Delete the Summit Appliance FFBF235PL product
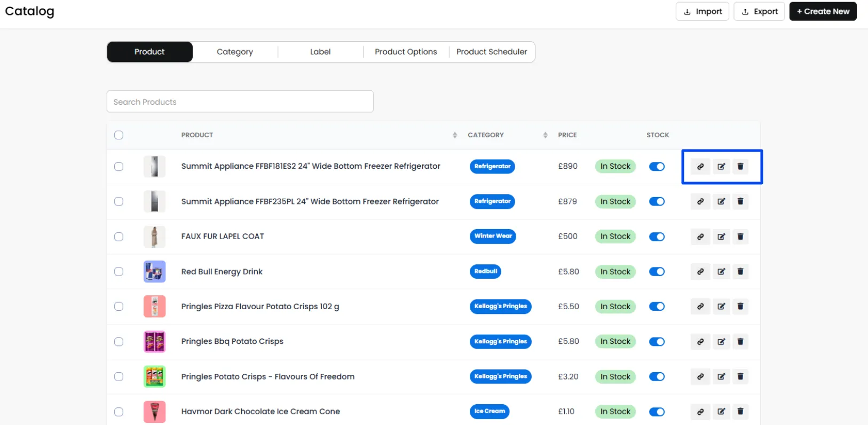This screenshot has height=425, width=868. click(x=740, y=201)
